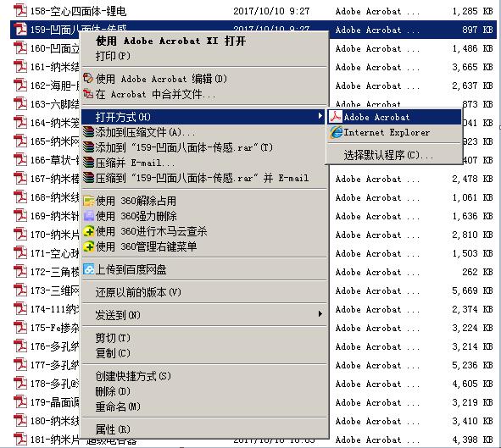Click size 1,285 KB
501x448 pixels.
(473, 11)
